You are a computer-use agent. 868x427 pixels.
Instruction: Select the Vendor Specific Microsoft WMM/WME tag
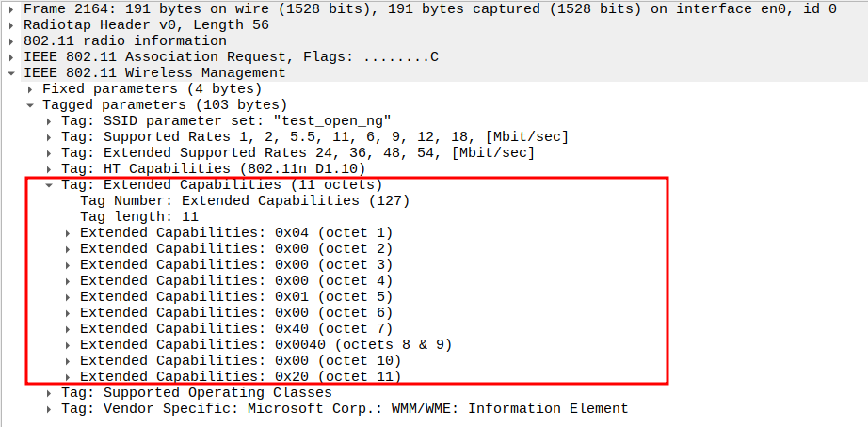pos(344,409)
